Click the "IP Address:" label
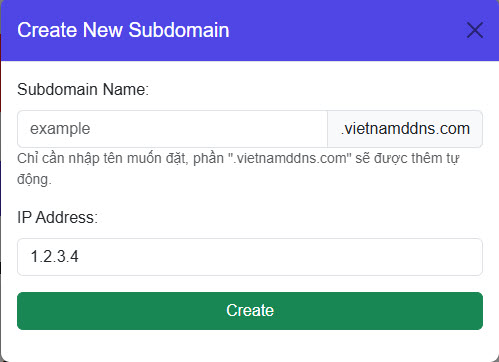This screenshot has width=499, height=362. click(57, 217)
